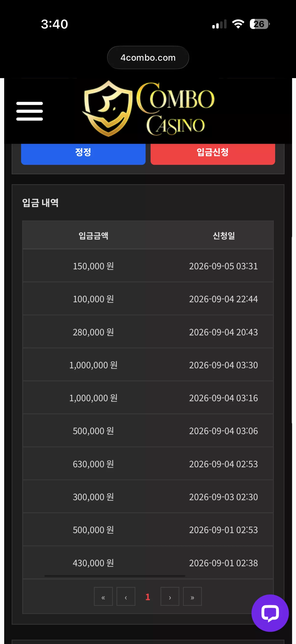Select the deposit dated 2026-09-04 03:30
296x644 pixels.
point(148,365)
